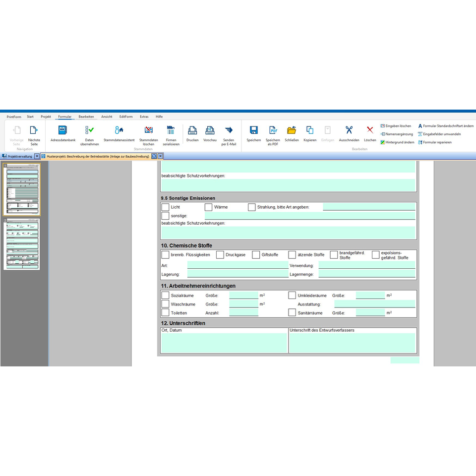Open the Adressdatenbank
Viewport: 476px width, 476px height.
pyautogui.click(x=63, y=133)
